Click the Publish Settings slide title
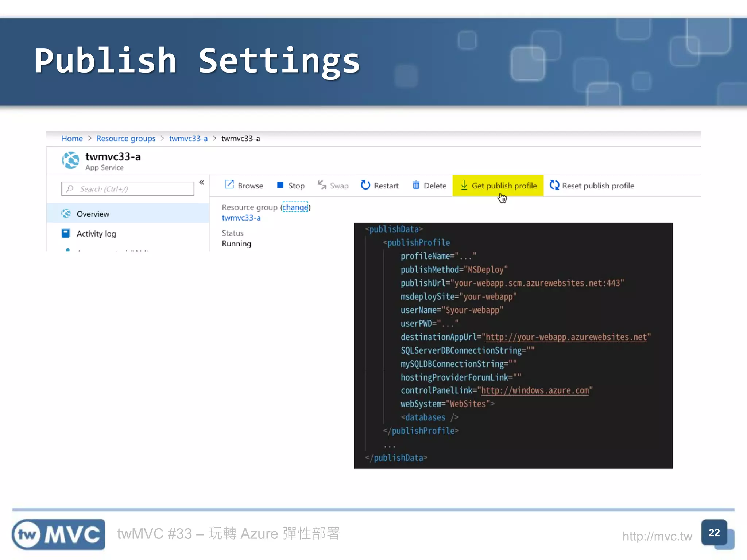Viewport: 747px width, 560px height. [197, 61]
